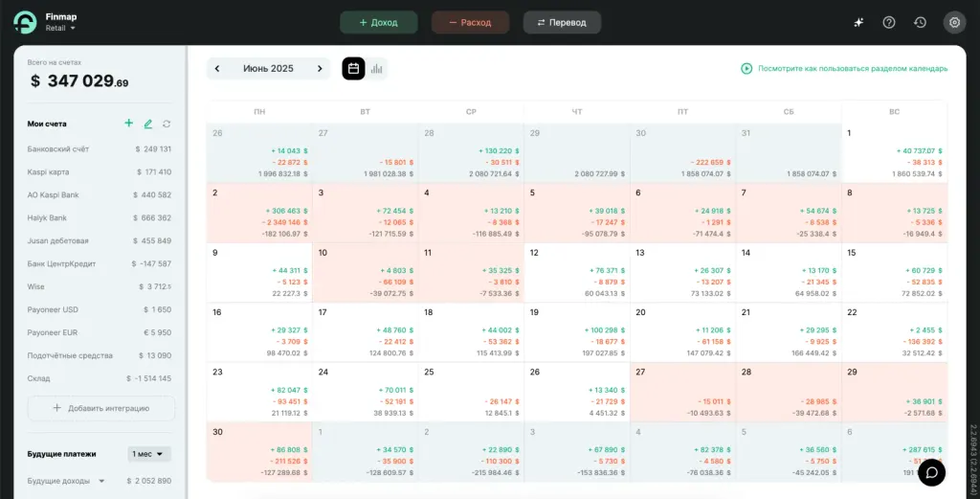980x499 pixels.
Task: Switch to bar chart view toggle
Action: [376, 69]
